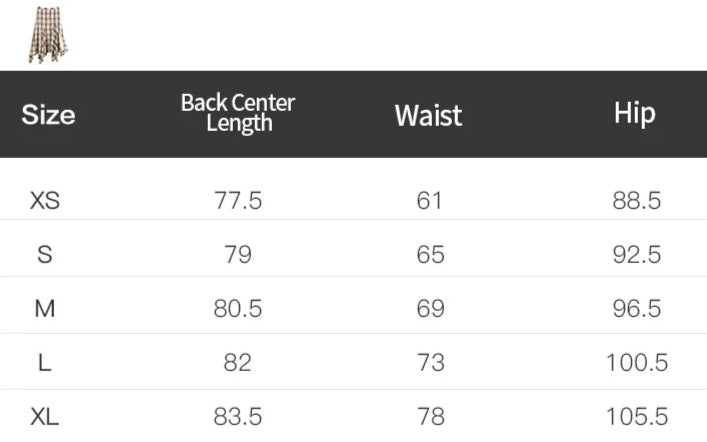The image size is (707, 442).
Task: Click the 77.5 back length value
Action: click(238, 201)
